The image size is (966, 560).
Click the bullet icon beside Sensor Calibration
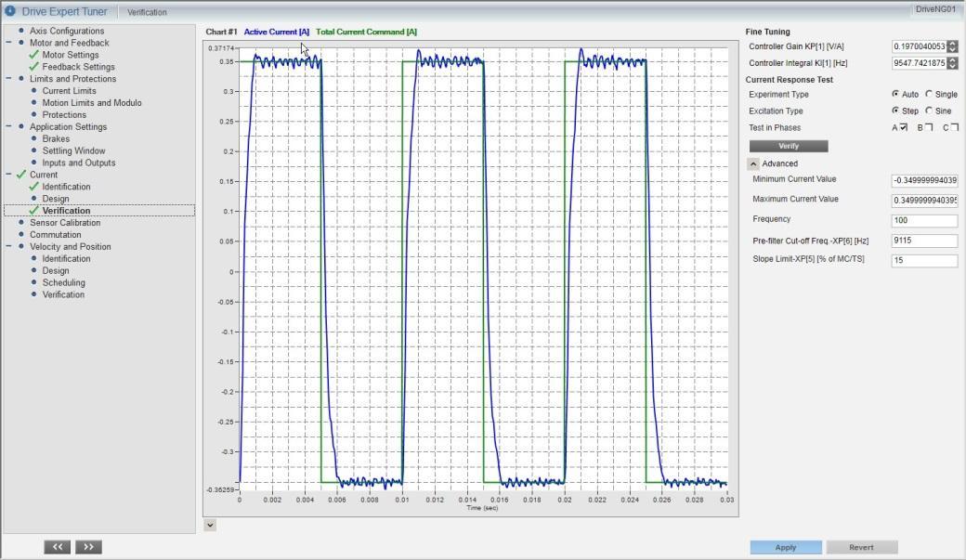coord(21,222)
